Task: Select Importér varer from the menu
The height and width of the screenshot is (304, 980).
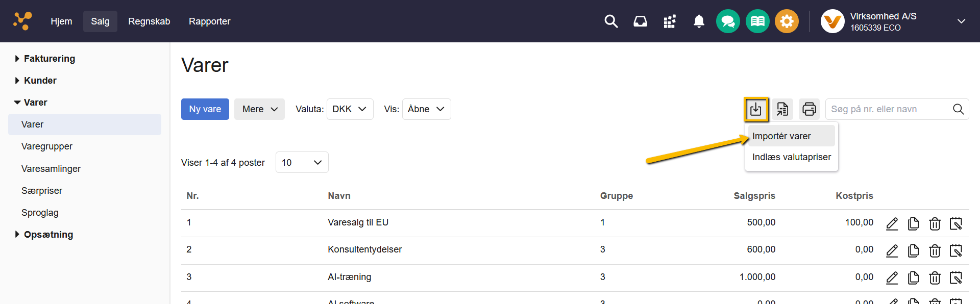Action: tap(781, 136)
